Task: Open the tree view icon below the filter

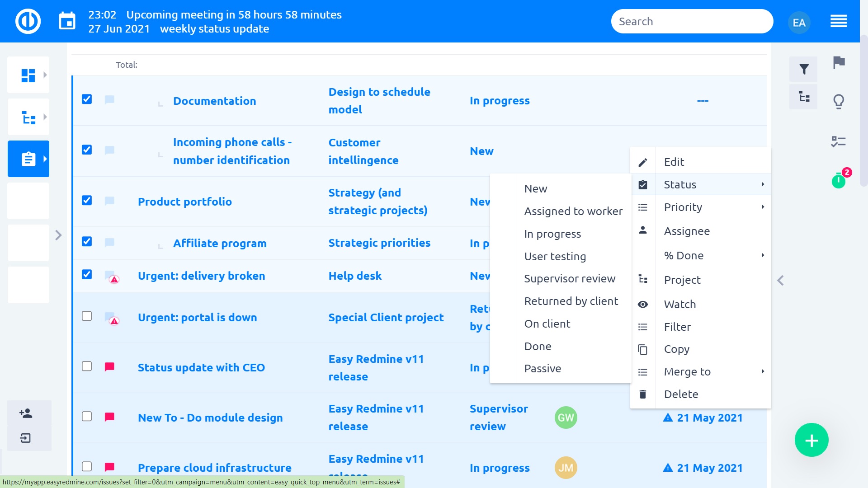Action: point(803,96)
